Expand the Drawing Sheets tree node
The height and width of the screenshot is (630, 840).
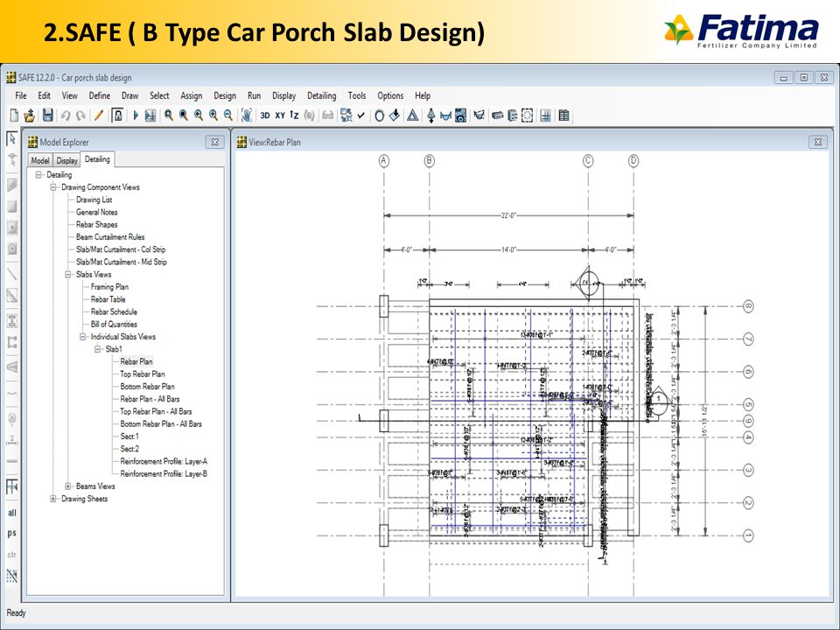tap(53, 499)
